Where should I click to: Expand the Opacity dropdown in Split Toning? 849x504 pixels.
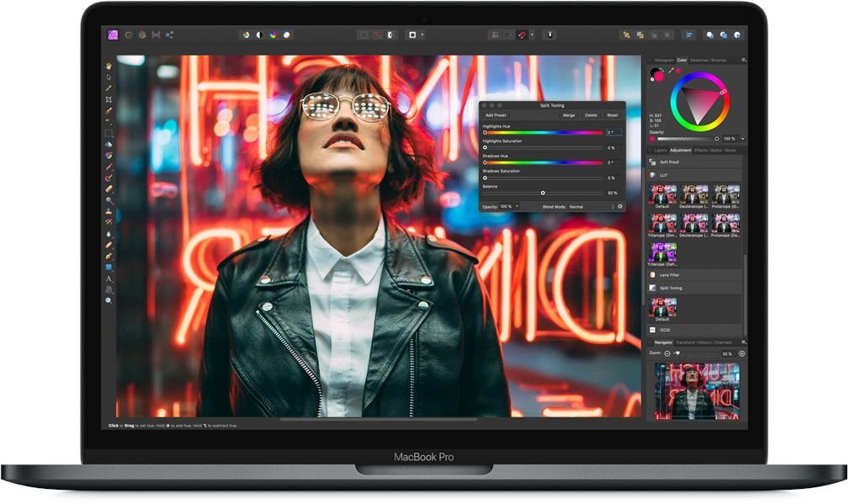517,206
